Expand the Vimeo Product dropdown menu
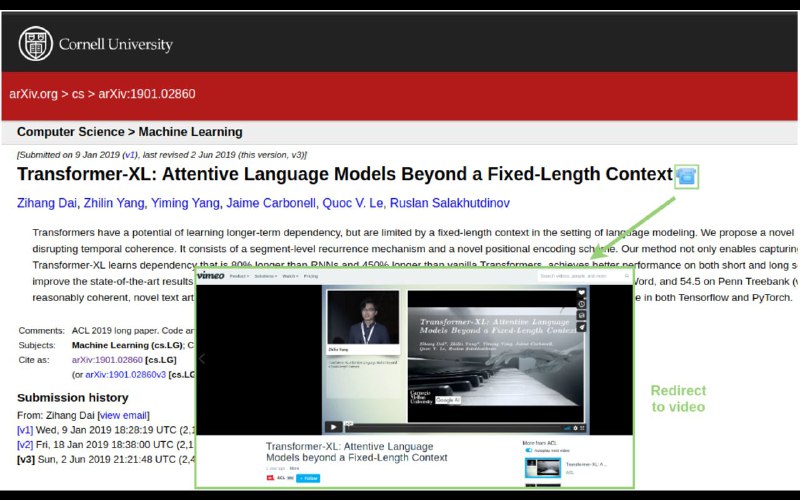The image size is (800, 500). [x=239, y=276]
